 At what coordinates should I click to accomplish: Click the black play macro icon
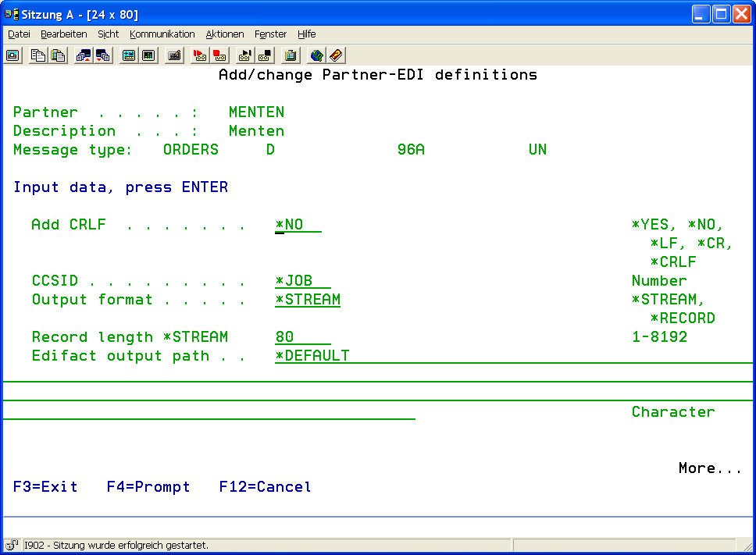(x=245, y=55)
